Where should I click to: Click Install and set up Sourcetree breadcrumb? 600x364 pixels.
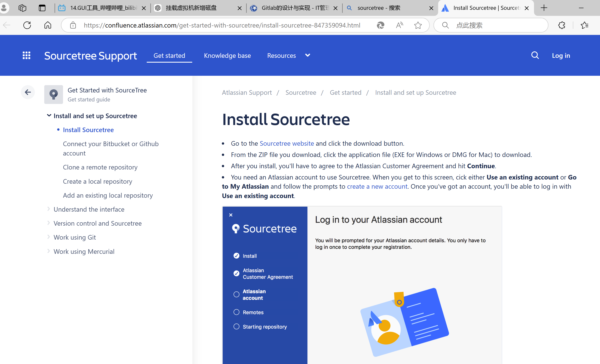click(x=416, y=92)
